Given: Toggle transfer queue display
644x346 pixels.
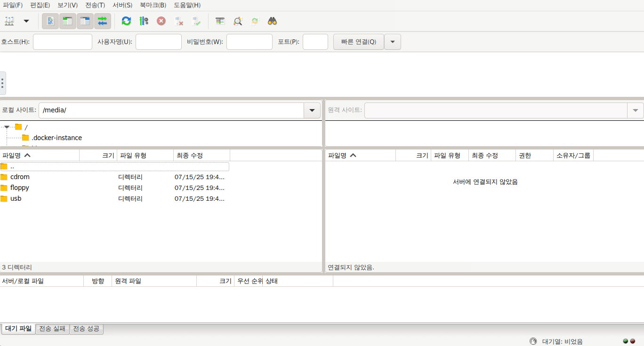Looking at the screenshot, I should pyautogui.click(x=103, y=21).
